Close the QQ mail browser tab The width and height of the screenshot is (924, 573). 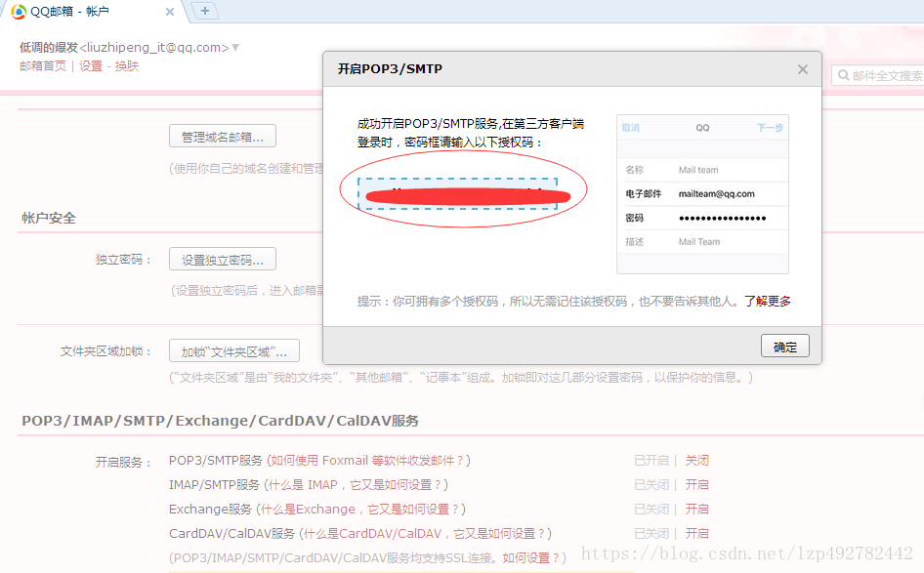click(170, 12)
